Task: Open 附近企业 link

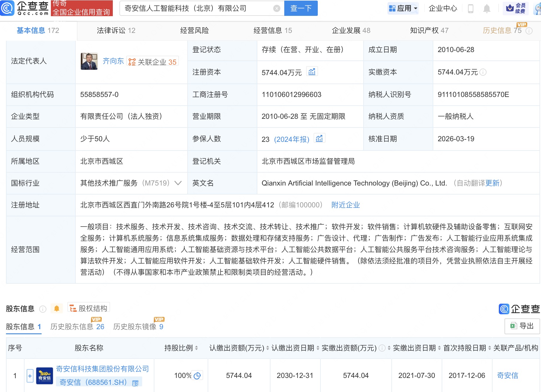Action: click(x=345, y=205)
